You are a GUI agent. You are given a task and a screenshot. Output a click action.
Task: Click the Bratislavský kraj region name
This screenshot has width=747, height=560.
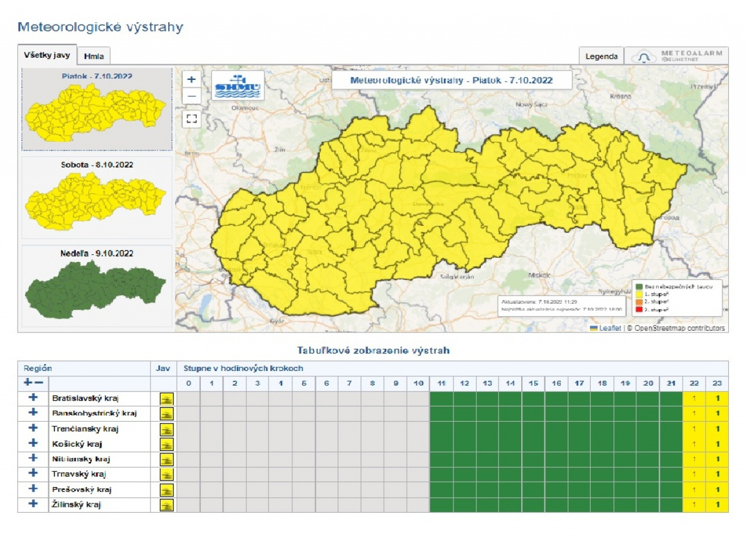pos(85,398)
